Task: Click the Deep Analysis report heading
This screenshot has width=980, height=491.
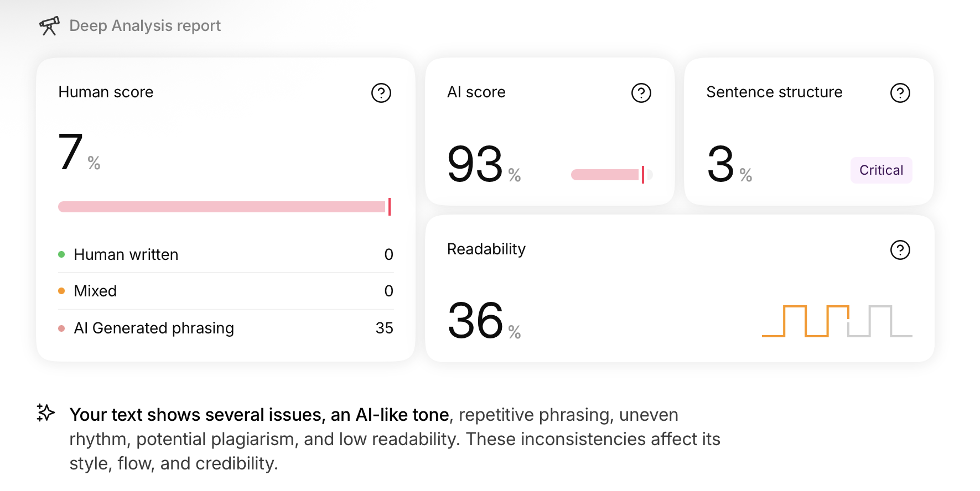Action: (145, 25)
